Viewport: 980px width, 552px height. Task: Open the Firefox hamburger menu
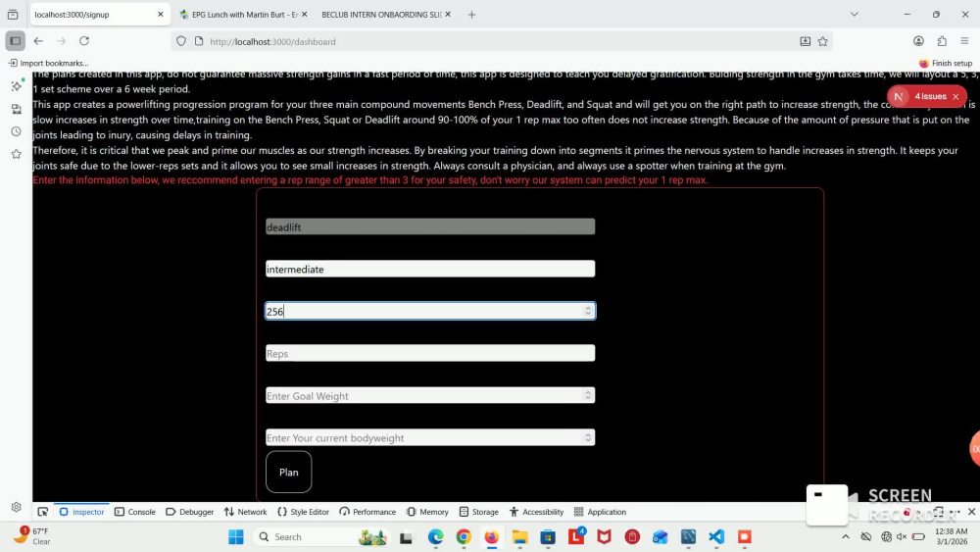pos(965,41)
